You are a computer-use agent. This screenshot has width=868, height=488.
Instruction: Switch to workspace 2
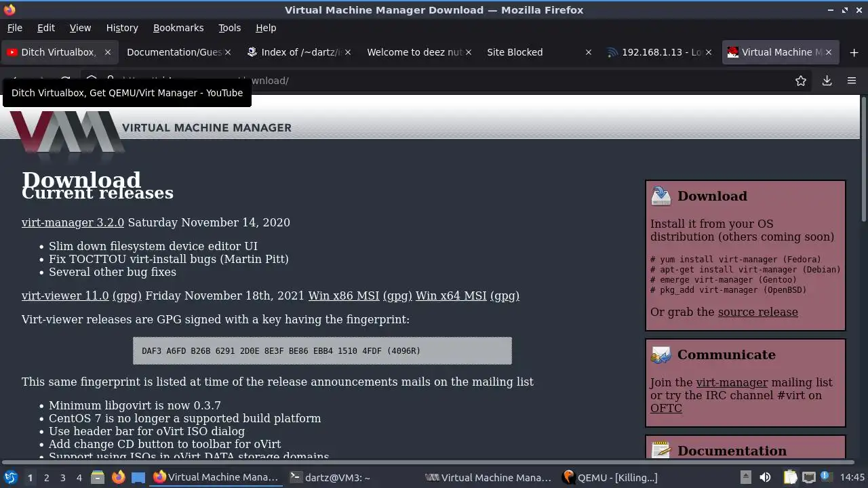[x=46, y=477]
